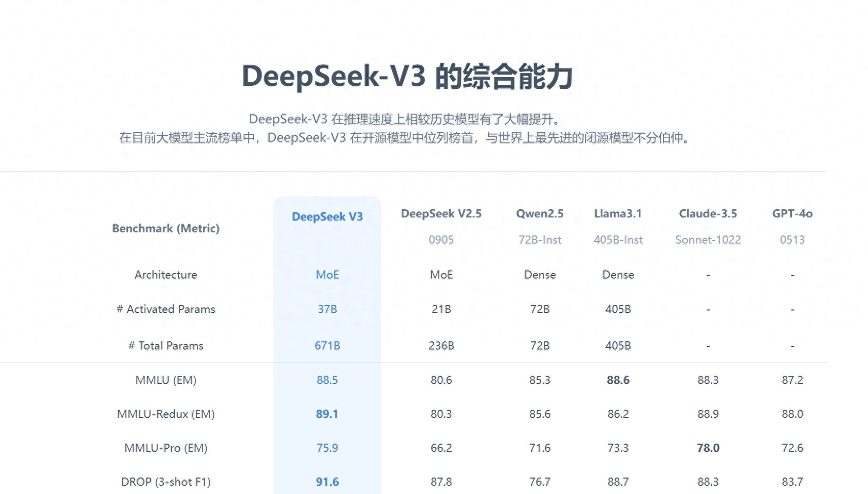Click the 'Architecture' row label
This screenshot has height=494, width=868.
[x=165, y=275]
